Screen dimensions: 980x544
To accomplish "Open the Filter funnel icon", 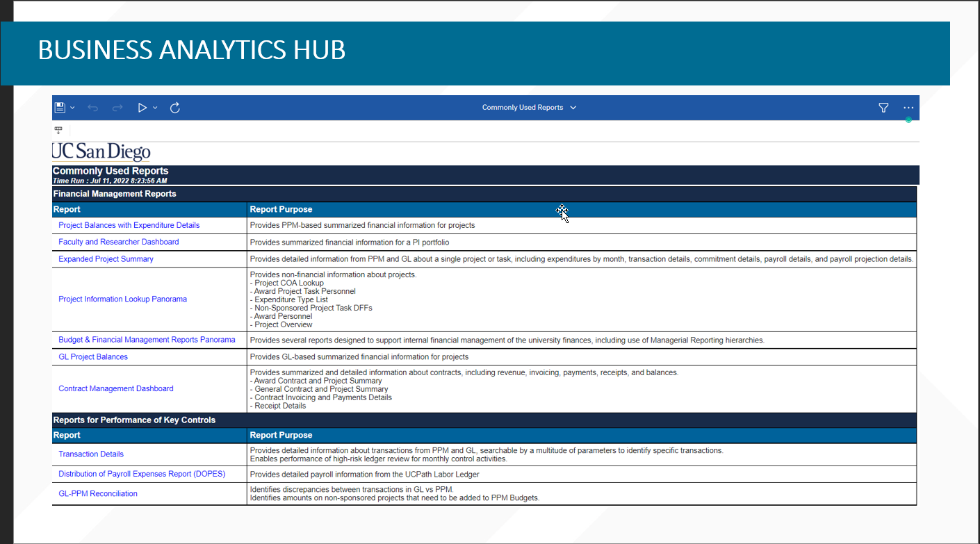I will 883,108.
